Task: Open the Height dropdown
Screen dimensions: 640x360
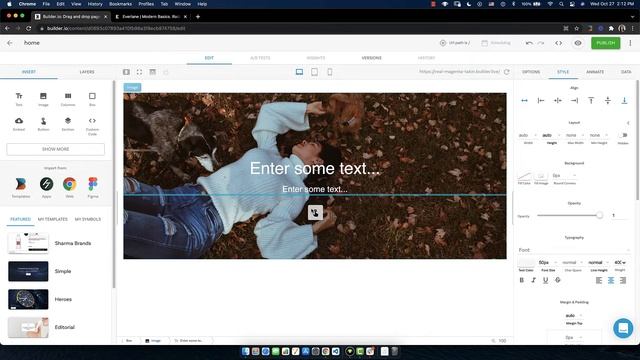Action: coord(551,135)
